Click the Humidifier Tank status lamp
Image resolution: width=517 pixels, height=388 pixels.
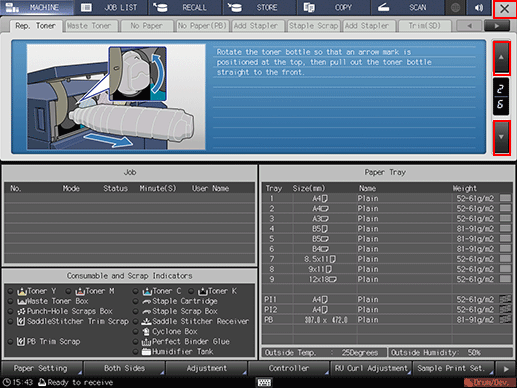pyautogui.click(x=135, y=352)
